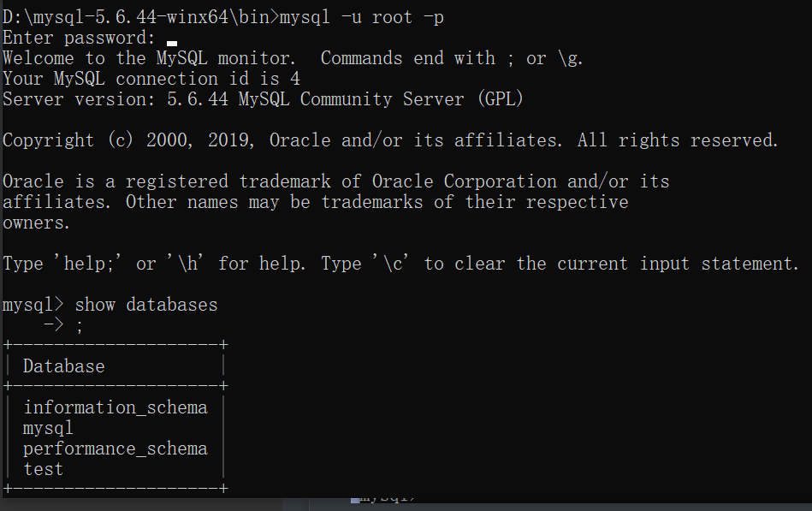The width and height of the screenshot is (812, 511).
Task: Click the 'Oracle Corporation' trademark text
Action: coord(465,181)
